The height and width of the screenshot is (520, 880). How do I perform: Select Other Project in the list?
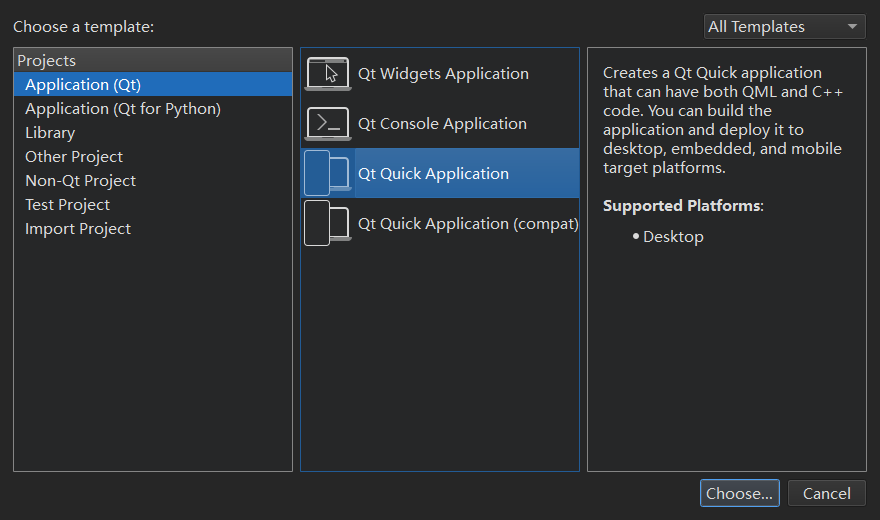click(74, 157)
